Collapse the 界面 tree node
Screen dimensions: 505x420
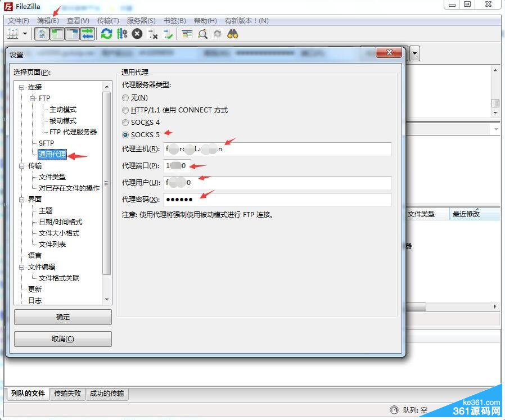coord(21,200)
